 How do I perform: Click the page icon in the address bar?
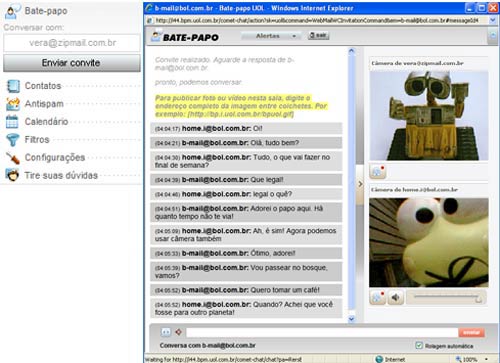150,21
